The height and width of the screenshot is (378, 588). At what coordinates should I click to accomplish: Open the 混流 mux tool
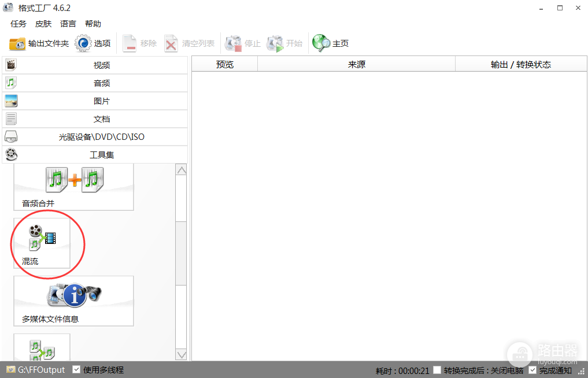coord(42,243)
